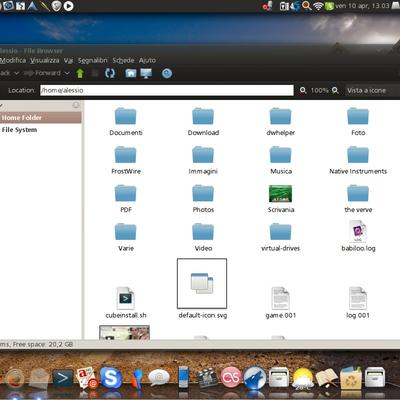Click the search magnifier in the top panel
This screenshot has width=400, height=400.
(306, 6)
